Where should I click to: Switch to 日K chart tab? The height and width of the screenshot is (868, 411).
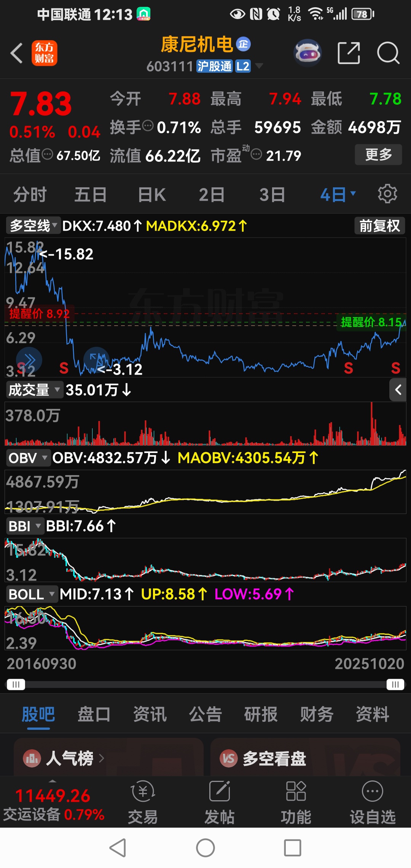click(151, 195)
